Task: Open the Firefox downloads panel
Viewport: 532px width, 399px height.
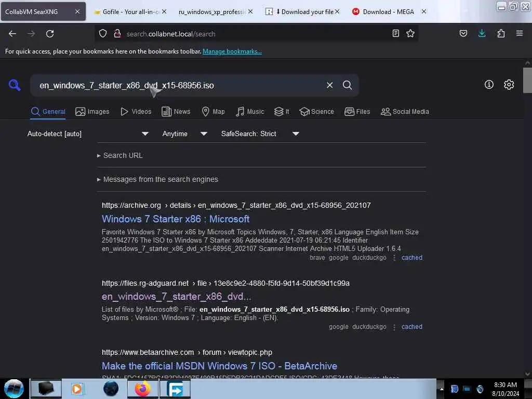Action: (x=482, y=33)
